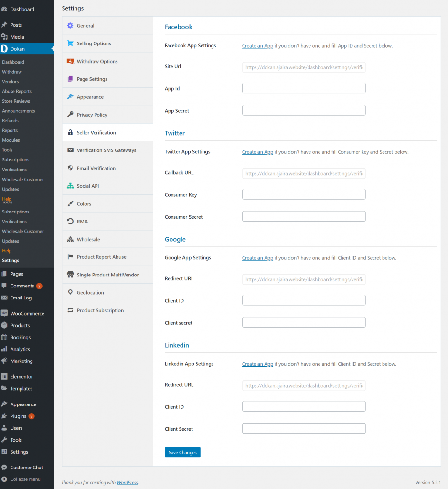
Task: Click the Page Settings icon
Action: tap(70, 79)
